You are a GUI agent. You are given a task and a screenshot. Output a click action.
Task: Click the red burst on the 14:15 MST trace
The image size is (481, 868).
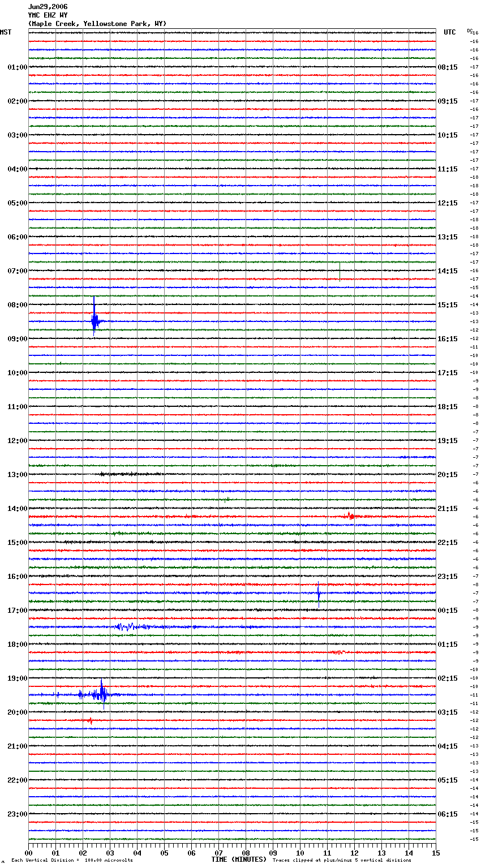pos(350,516)
